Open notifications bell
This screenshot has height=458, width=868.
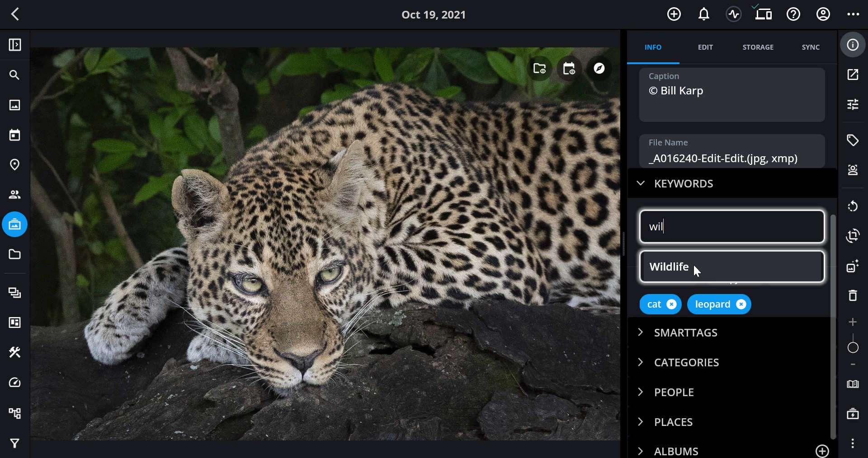[x=704, y=14]
